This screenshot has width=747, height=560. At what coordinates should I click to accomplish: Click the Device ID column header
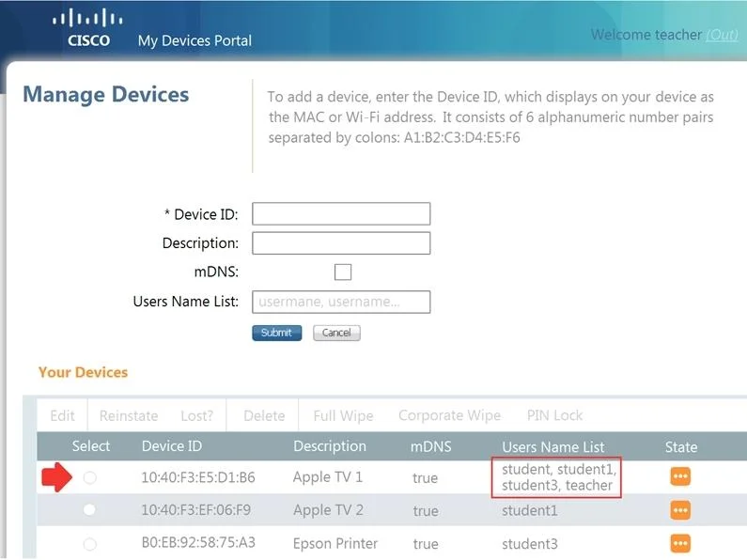click(172, 446)
